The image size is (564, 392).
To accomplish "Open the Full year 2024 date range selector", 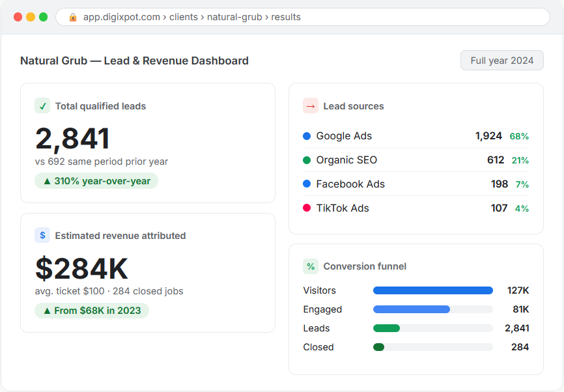I will tap(501, 61).
